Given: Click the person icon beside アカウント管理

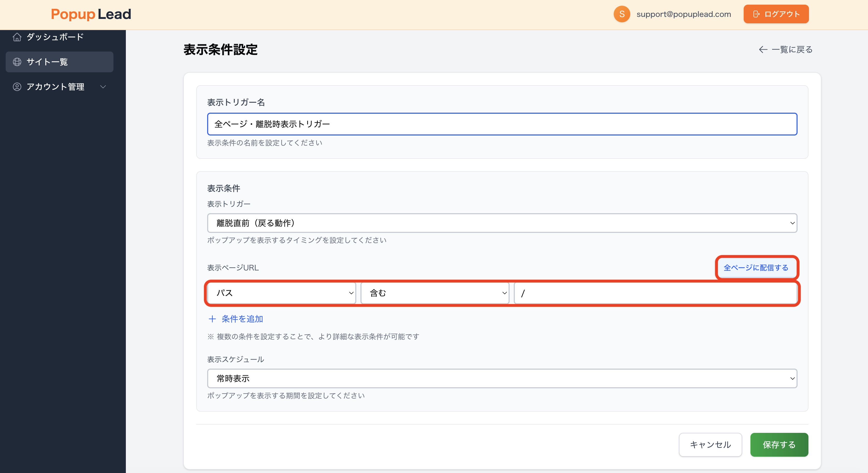Looking at the screenshot, I should [x=17, y=87].
